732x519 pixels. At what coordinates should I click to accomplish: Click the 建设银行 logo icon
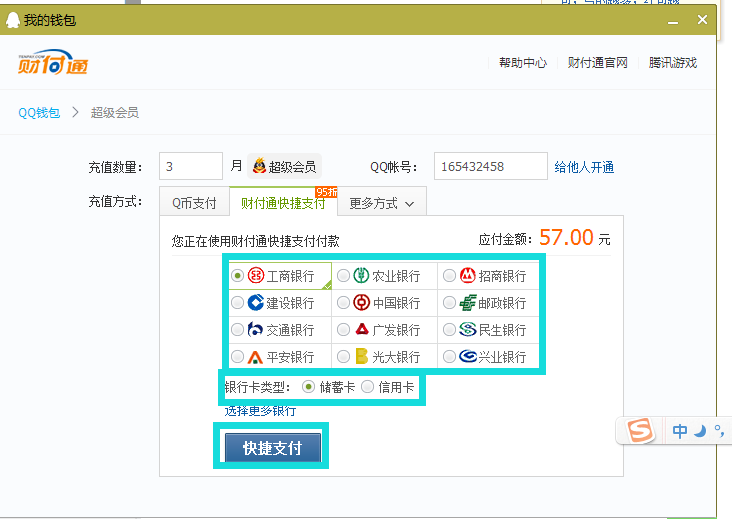point(256,302)
